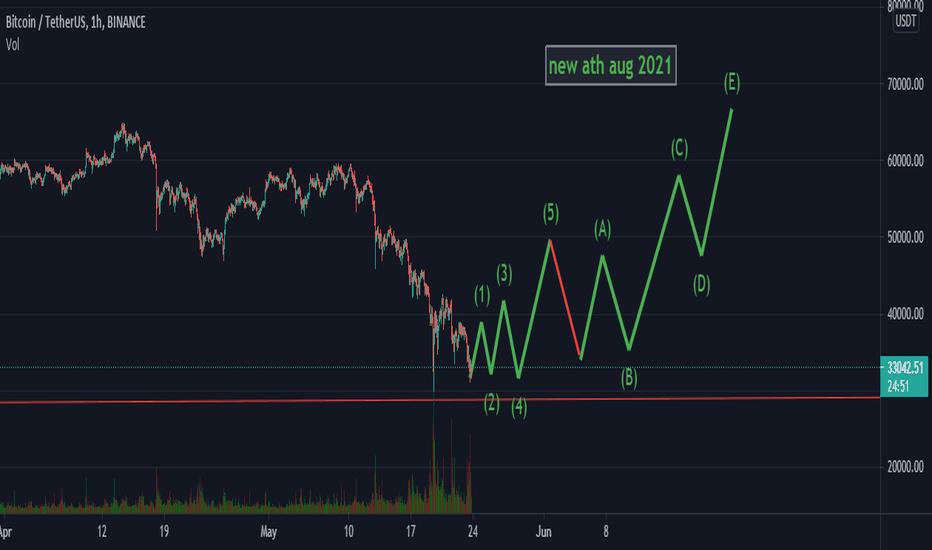Click the 12 date axis label
This screenshot has width=932, height=550.
[x=102, y=532]
